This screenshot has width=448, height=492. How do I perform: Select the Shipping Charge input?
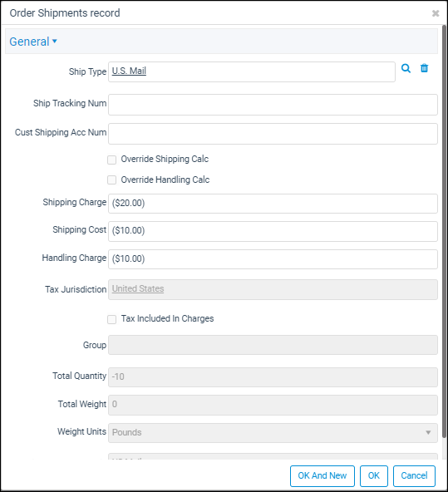click(x=273, y=204)
